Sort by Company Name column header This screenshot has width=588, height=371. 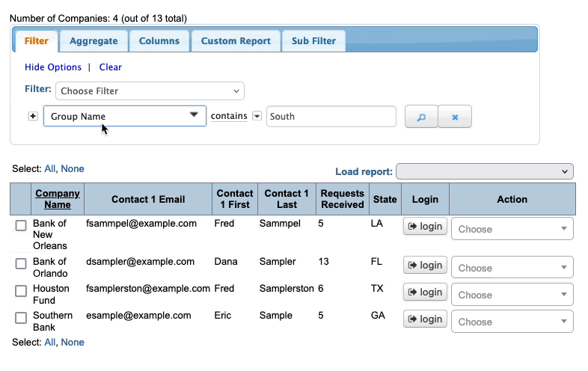57,199
